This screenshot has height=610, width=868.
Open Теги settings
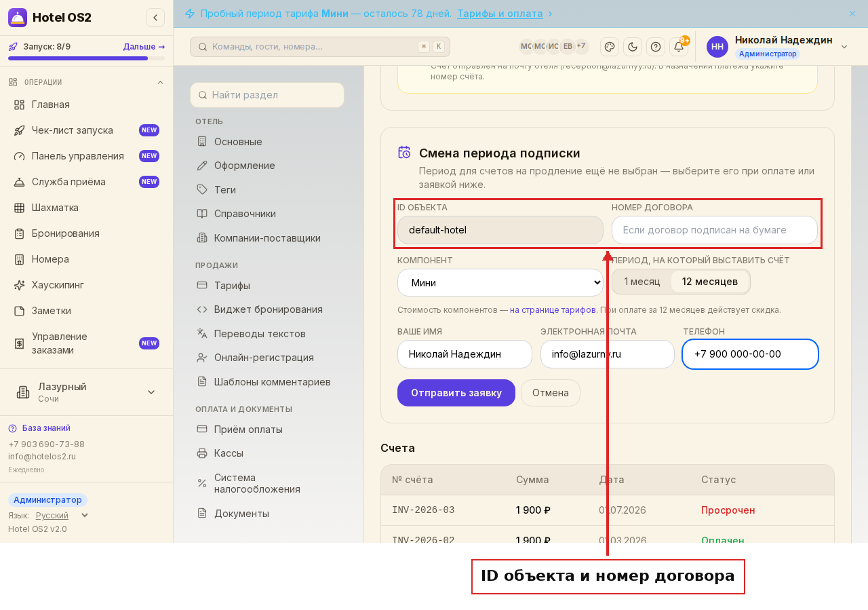pos(267,190)
